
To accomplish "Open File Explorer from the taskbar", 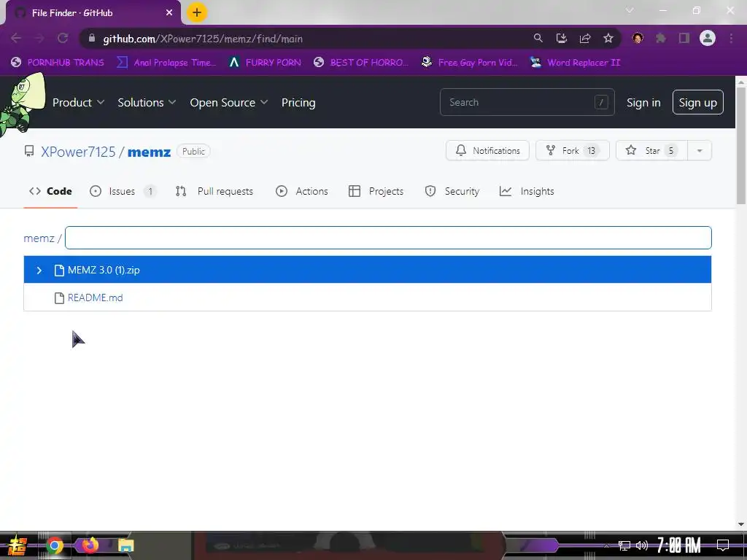I will (125, 545).
